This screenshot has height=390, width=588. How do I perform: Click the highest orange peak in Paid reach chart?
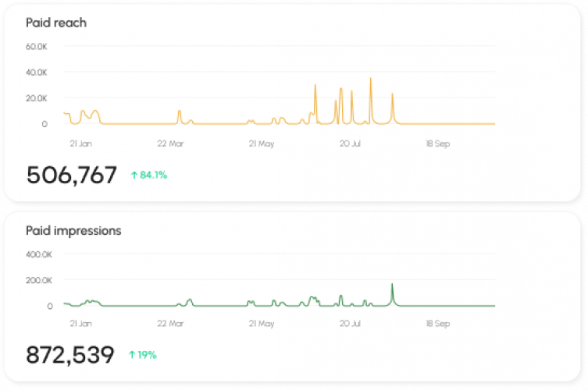point(370,79)
